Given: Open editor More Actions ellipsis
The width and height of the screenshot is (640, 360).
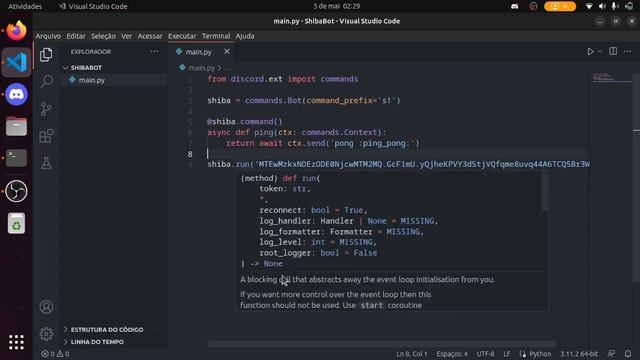Looking at the screenshot, I should tap(627, 51).
